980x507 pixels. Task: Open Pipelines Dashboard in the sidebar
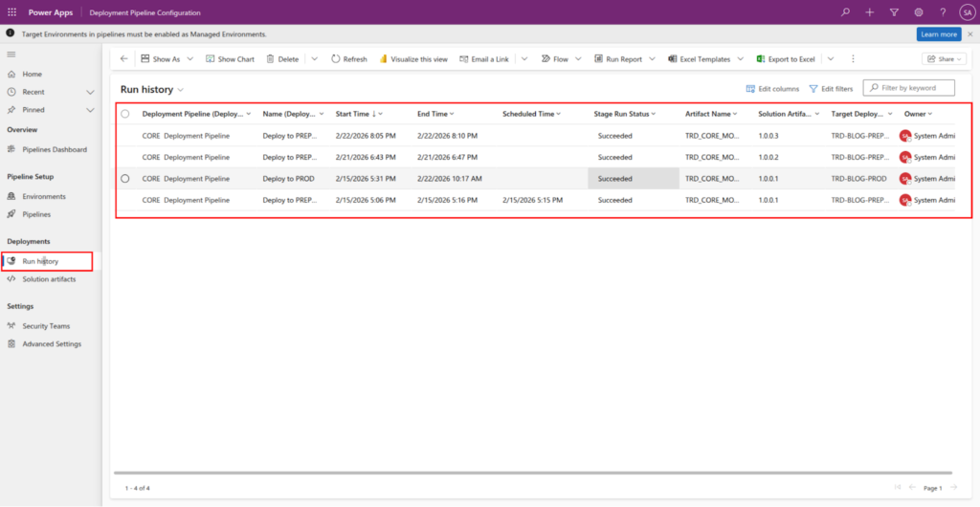[x=55, y=149]
